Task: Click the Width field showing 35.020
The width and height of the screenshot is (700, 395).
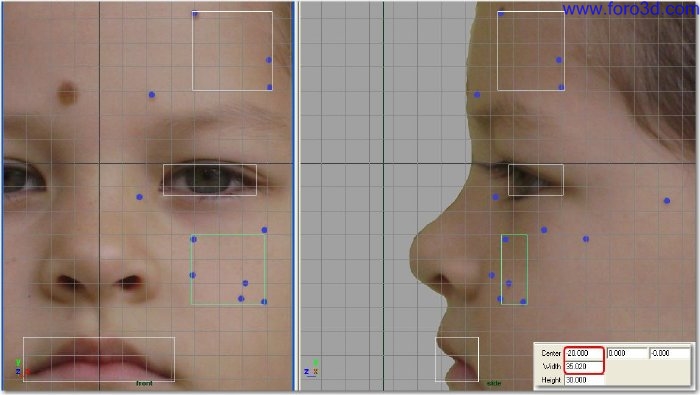Action: click(x=584, y=366)
